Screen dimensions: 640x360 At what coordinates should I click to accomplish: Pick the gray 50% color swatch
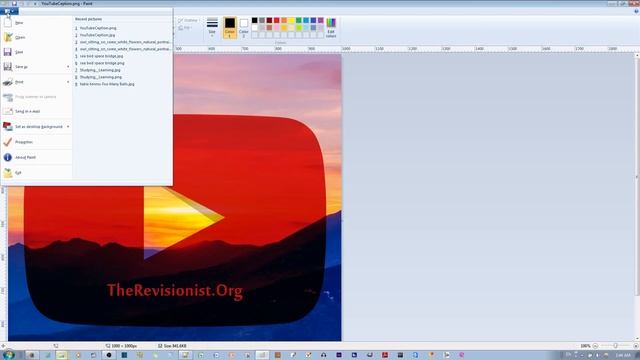pos(262,20)
